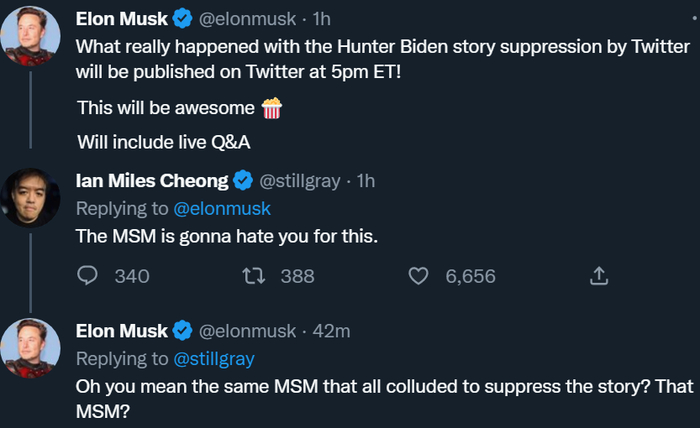The width and height of the screenshot is (700, 428).
Task: Open share options for Ian Miles Cheong's tweet
Action: pos(599,276)
